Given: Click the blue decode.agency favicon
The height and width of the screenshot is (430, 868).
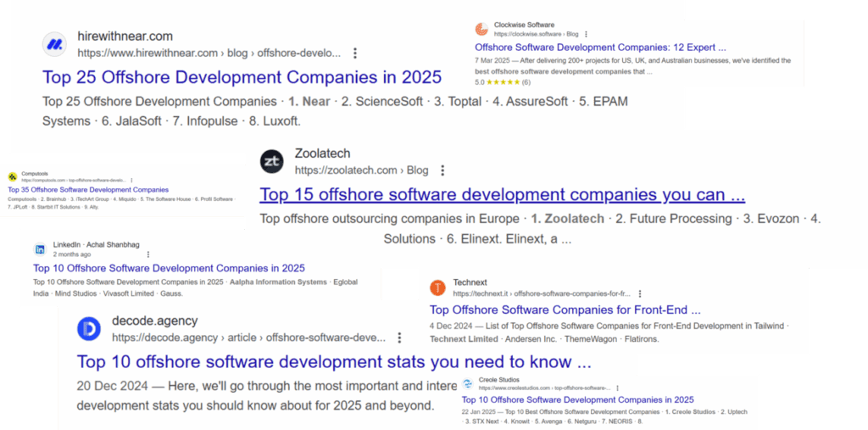Looking at the screenshot, I should point(89,330).
